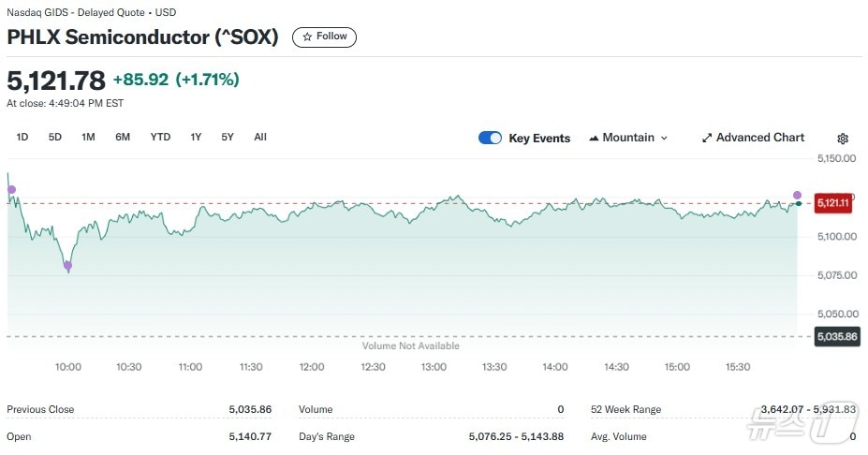Show the All time range
Viewport: 868px width, 455px height.
coord(260,137)
